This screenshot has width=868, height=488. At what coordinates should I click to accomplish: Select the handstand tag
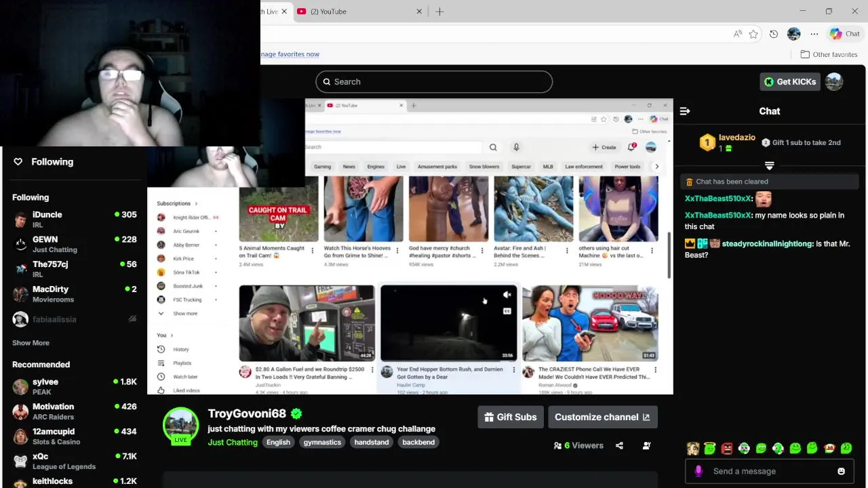coord(372,443)
